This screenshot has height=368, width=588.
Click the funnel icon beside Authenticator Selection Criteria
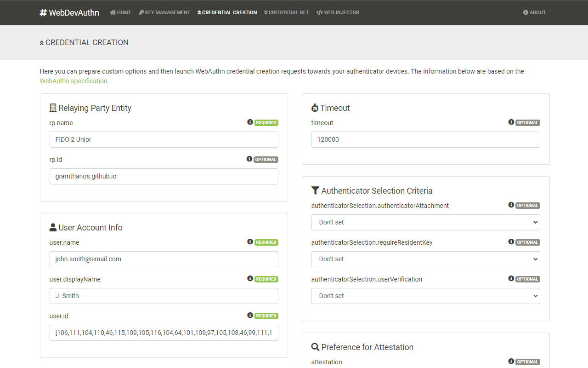coord(315,190)
